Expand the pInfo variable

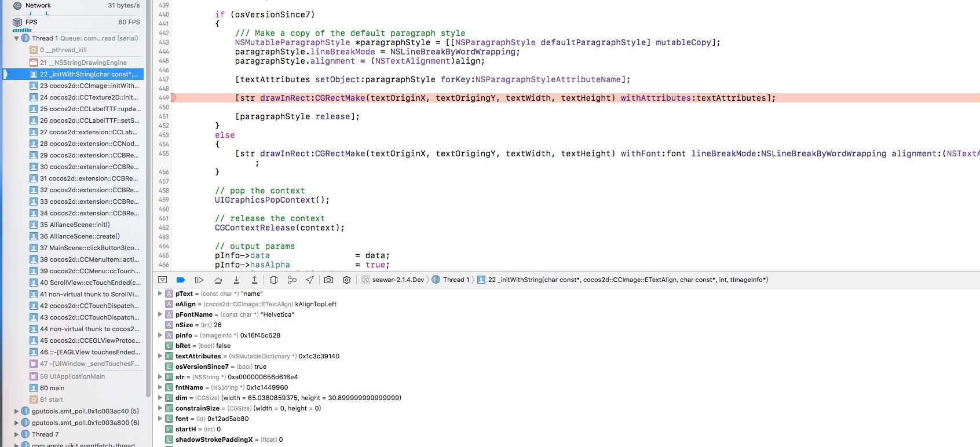click(x=160, y=335)
